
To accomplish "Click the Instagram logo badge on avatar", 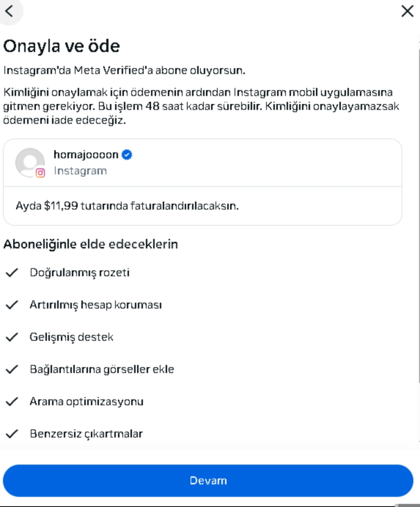I will tap(41, 173).
